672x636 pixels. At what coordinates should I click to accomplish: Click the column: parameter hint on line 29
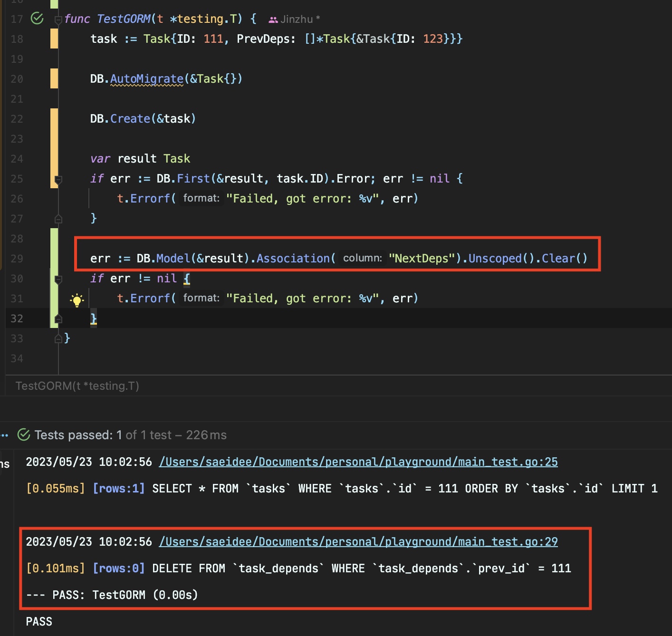tap(362, 258)
